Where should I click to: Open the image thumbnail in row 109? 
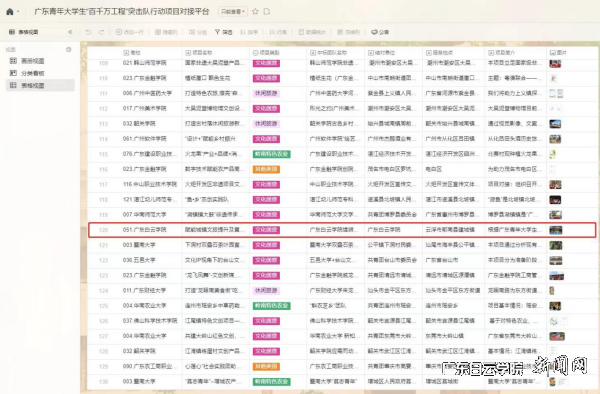555,63
